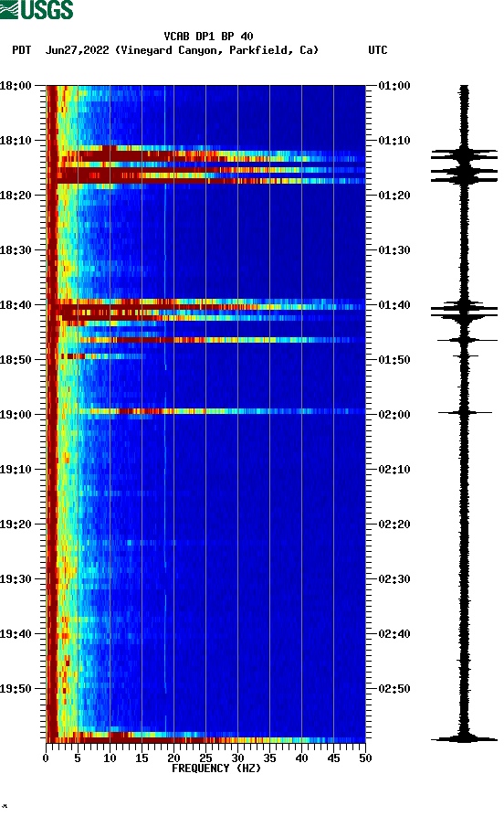The width and height of the screenshot is (504, 816).
Task: Click the USGS logo
Action: tap(37, 10)
